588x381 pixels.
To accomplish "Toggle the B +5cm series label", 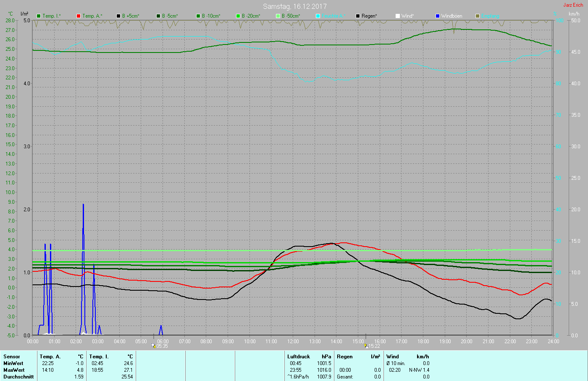I will pos(131,16).
